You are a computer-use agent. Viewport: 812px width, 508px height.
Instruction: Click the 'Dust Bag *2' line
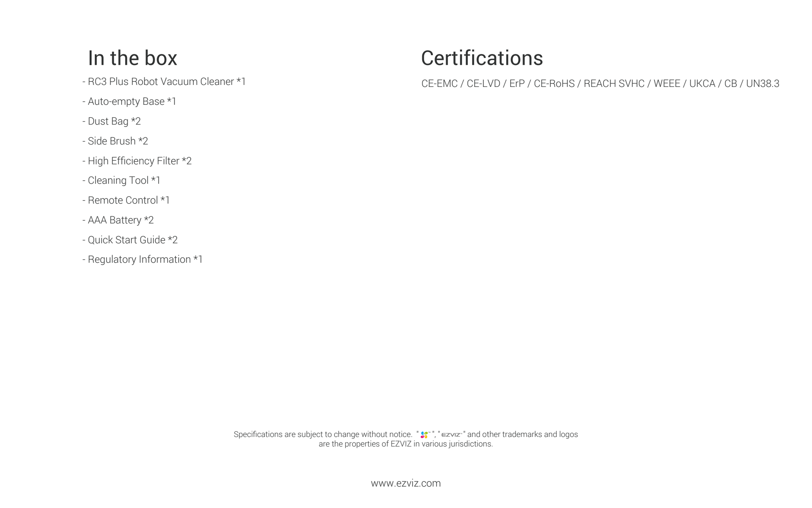[111, 121]
